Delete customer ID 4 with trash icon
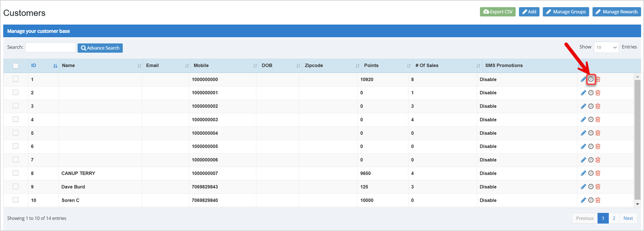Image resolution: width=644 pixels, height=231 pixels. (598, 119)
